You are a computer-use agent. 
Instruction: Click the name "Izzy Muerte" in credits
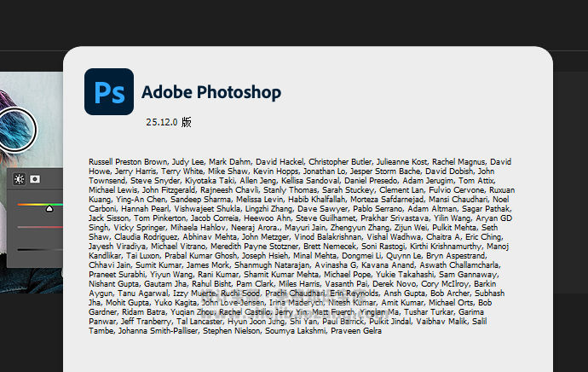point(194,294)
